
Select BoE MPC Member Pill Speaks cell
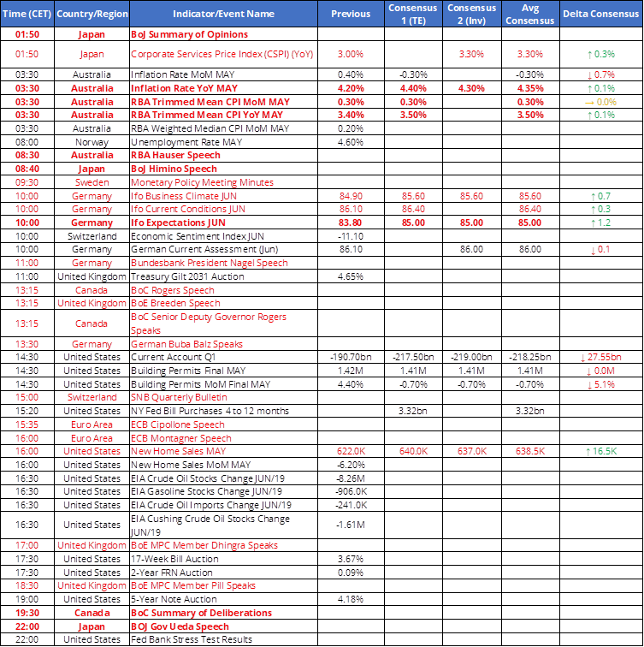coord(223,585)
